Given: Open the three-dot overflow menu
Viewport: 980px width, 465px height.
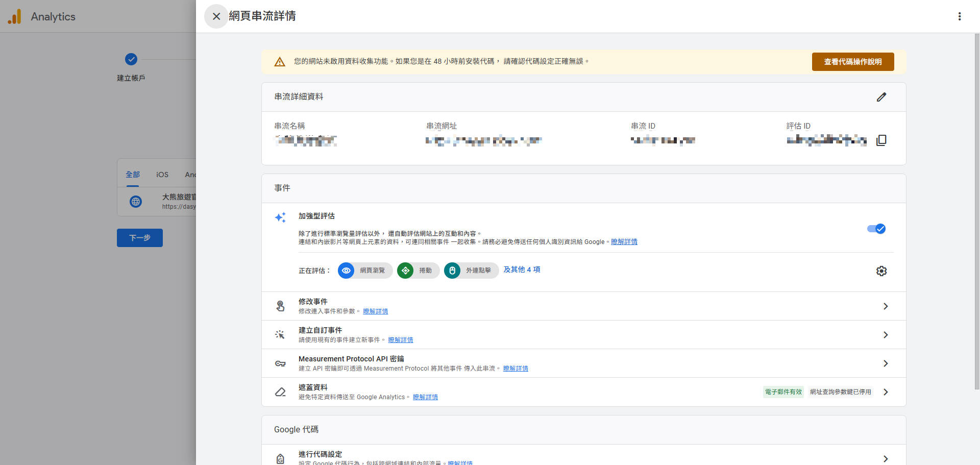Looking at the screenshot, I should point(960,16).
